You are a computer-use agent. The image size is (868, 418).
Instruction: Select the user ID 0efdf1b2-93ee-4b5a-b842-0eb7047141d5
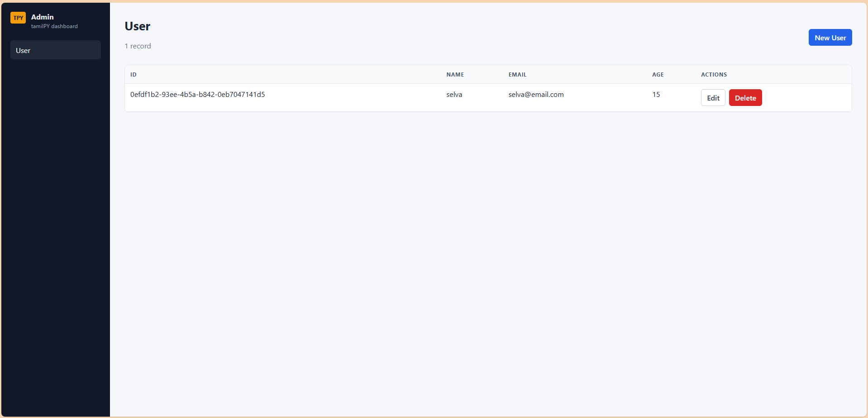pos(197,95)
